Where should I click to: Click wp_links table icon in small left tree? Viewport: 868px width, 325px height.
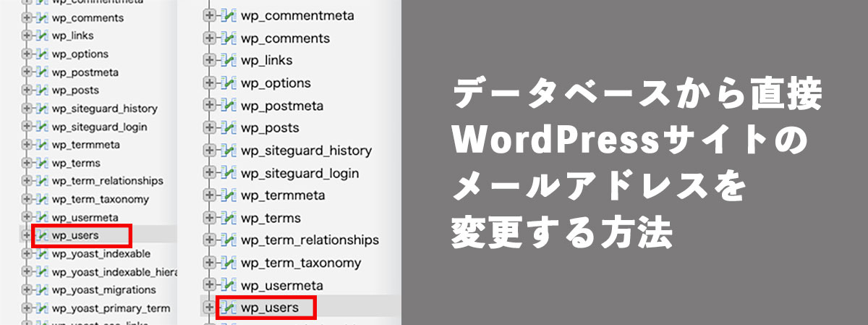(x=42, y=35)
